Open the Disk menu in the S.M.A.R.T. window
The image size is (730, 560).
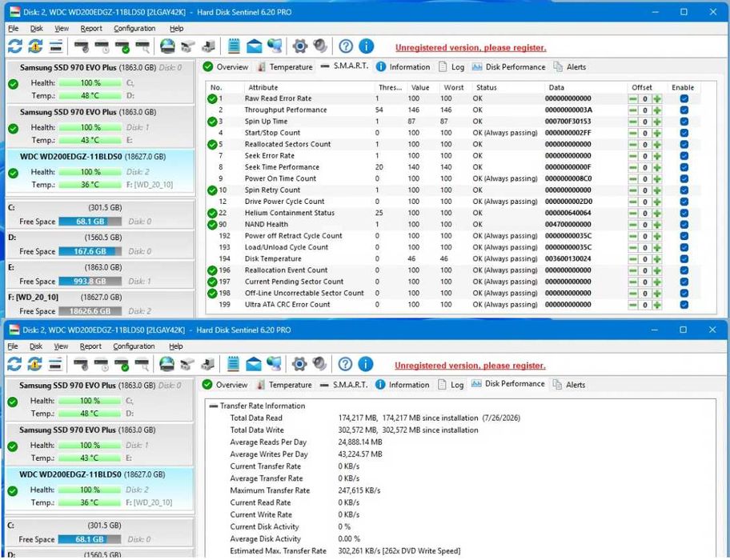pyautogui.click(x=36, y=28)
